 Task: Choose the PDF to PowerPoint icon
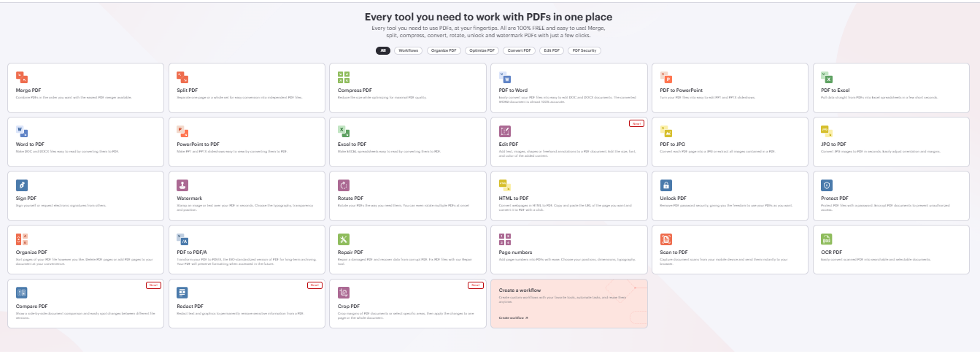[x=666, y=77]
